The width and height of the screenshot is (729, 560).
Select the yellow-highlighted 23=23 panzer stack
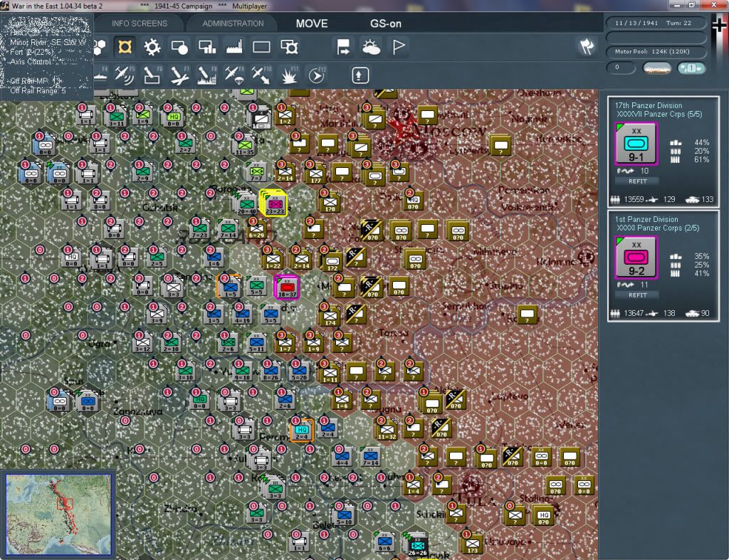point(274,203)
